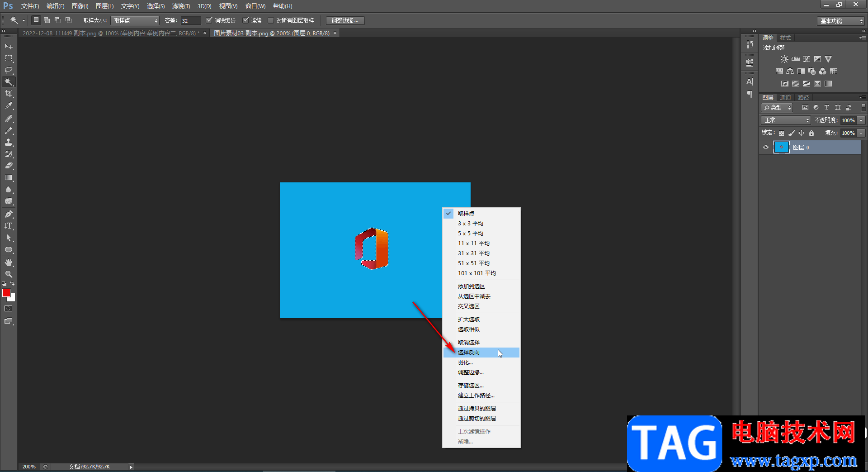Screen dimensions: 868x472
Task: Select the Move tool
Action: tap(9, 47)
